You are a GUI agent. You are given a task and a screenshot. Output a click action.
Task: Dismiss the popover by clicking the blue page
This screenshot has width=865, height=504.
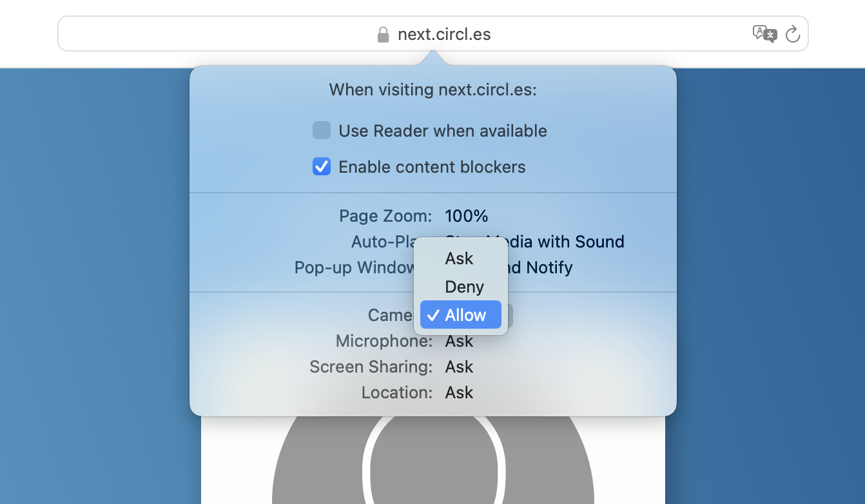tap(97, 258)
